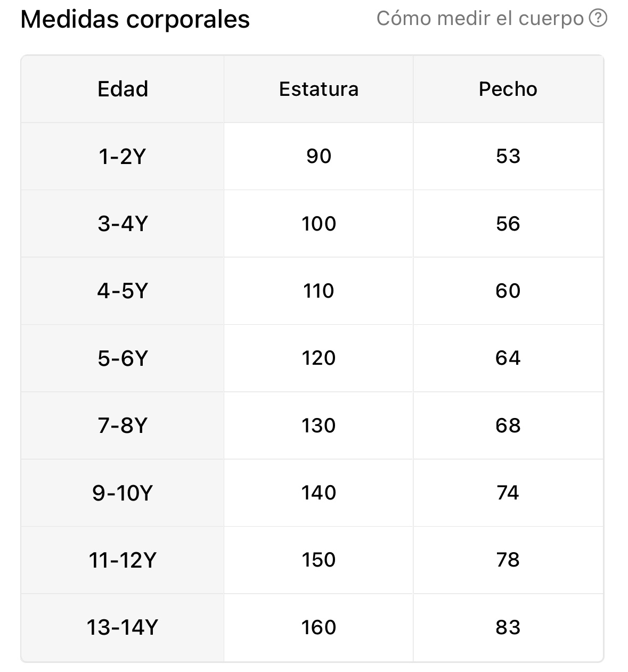Click the 7-8Y age row label
The width and height of the screenshot is (628, 672).
tap(123, 425)
